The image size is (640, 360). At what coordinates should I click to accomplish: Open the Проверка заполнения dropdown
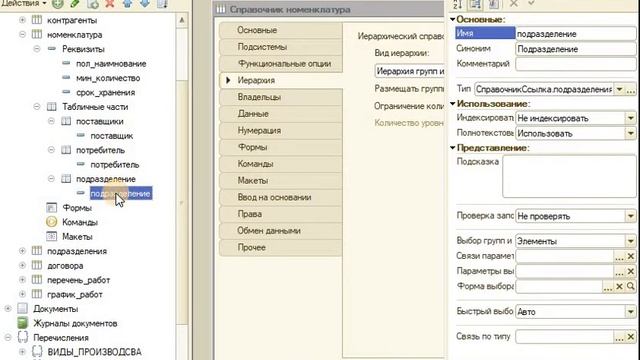631,216
